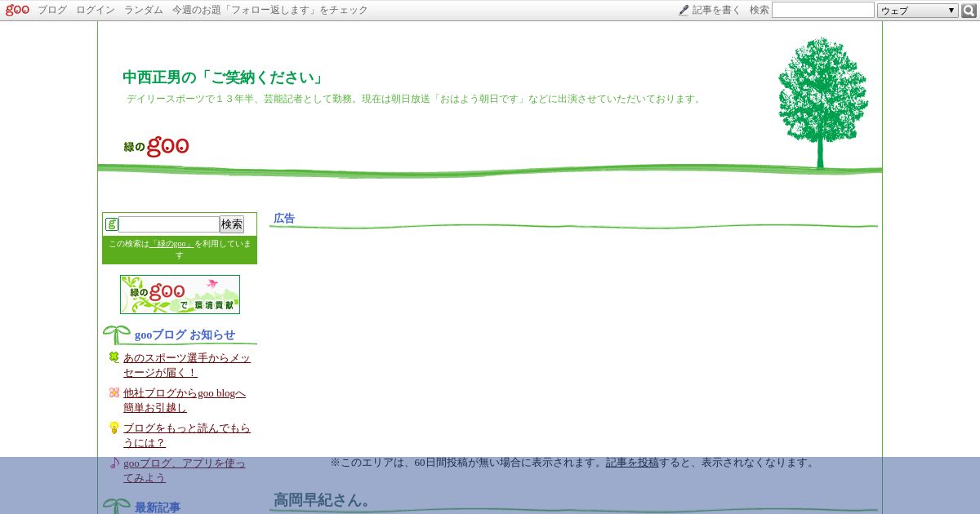Open the ブログ link in top bar
Screen dimensions: 980x514
(x=52, y=10)
